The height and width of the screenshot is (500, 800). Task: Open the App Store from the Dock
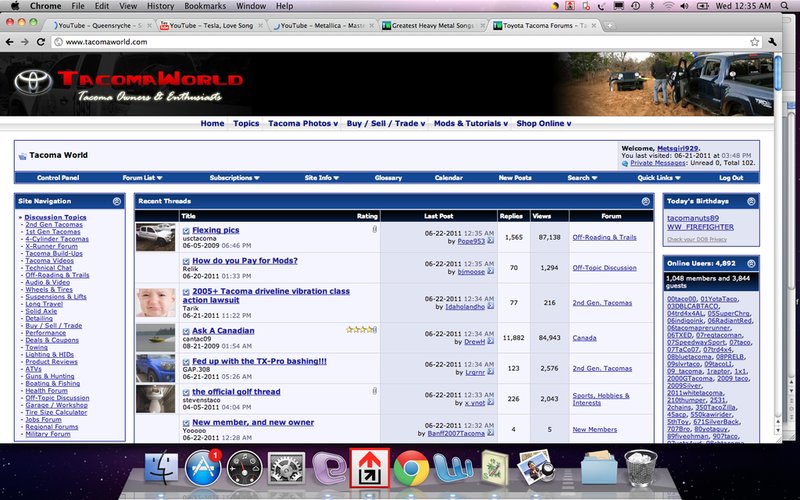coord(203,467)
